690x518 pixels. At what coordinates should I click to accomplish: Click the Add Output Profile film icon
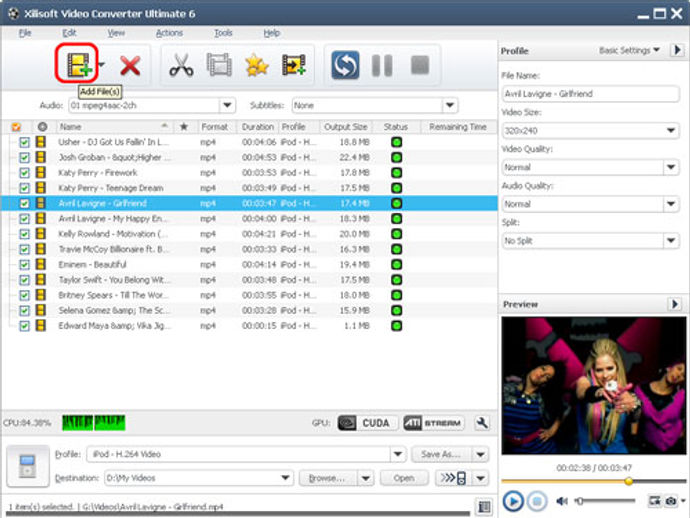[x=294, y=65]
